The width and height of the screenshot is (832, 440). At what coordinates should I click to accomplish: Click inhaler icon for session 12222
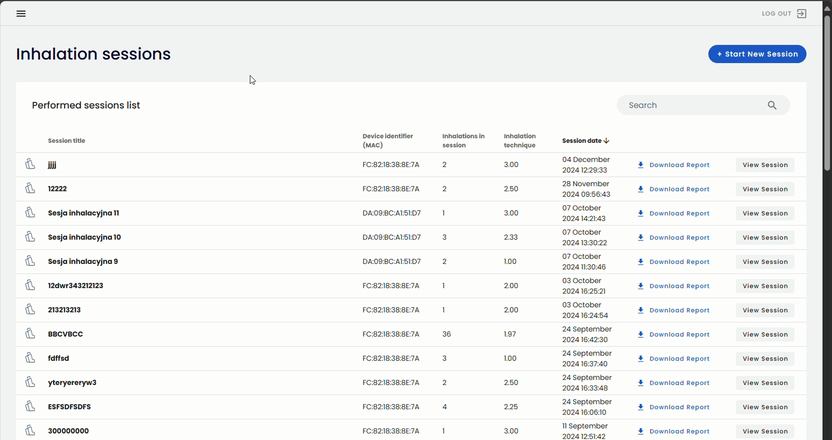click(x=30, y=188)
